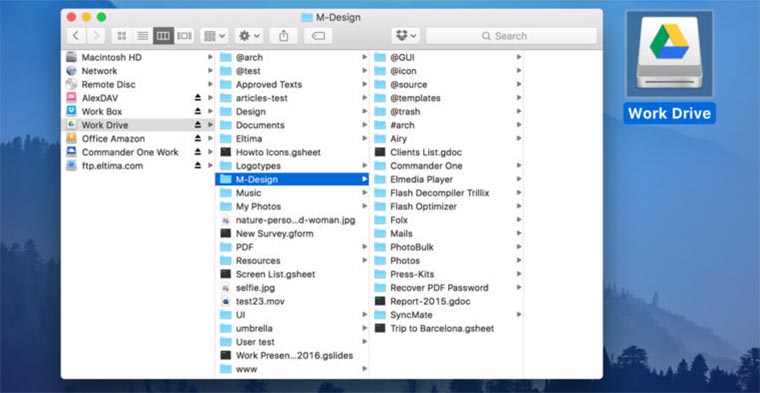Eject the Commander One Work volume

(198, 152)
